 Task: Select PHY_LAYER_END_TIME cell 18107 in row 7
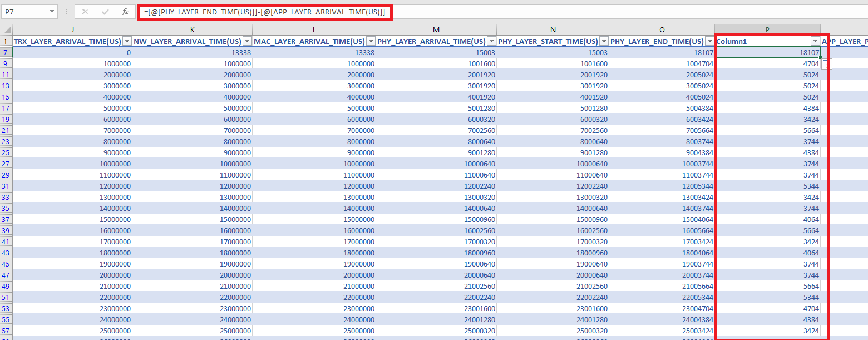coord(662,52)
